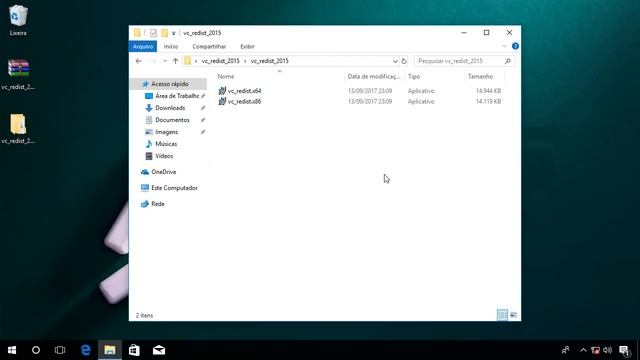Open Customize Quick Access Toolbar dropdown
The width and height of the screenshot is (640, 360).
coord(173,33)
